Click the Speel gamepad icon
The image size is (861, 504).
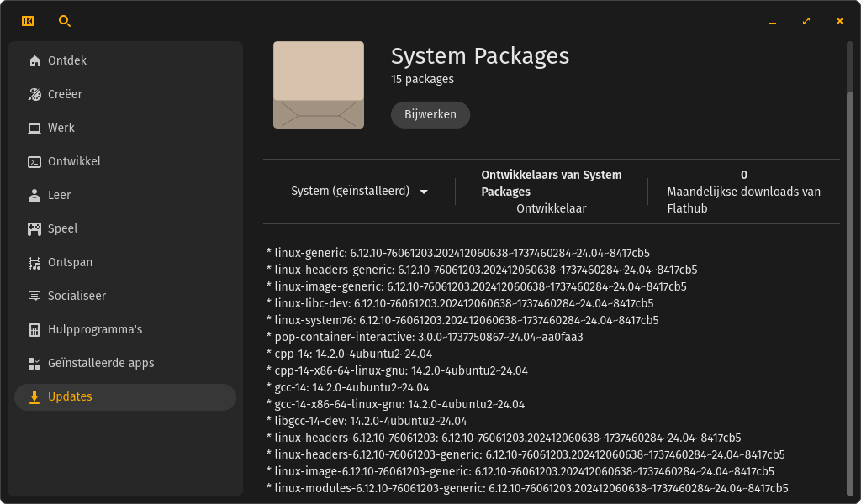[34, 229]
